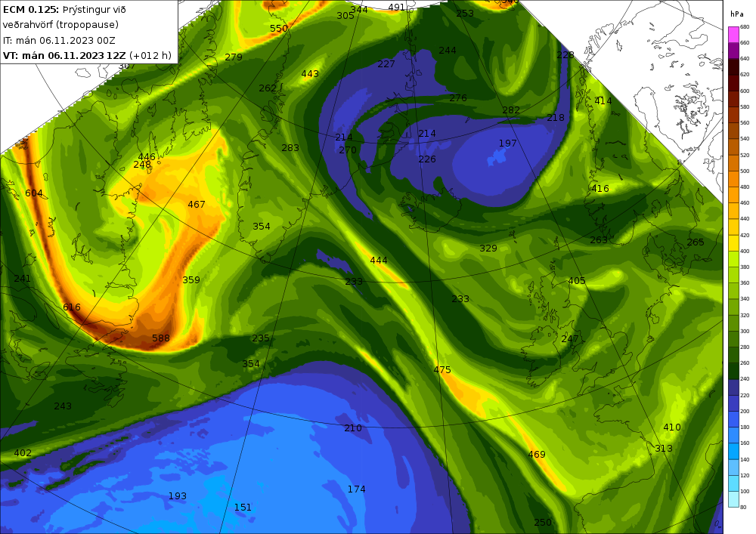This screenshot has height=534, width=756.
Task: Click the map value 588
Action: pos(161,338)
